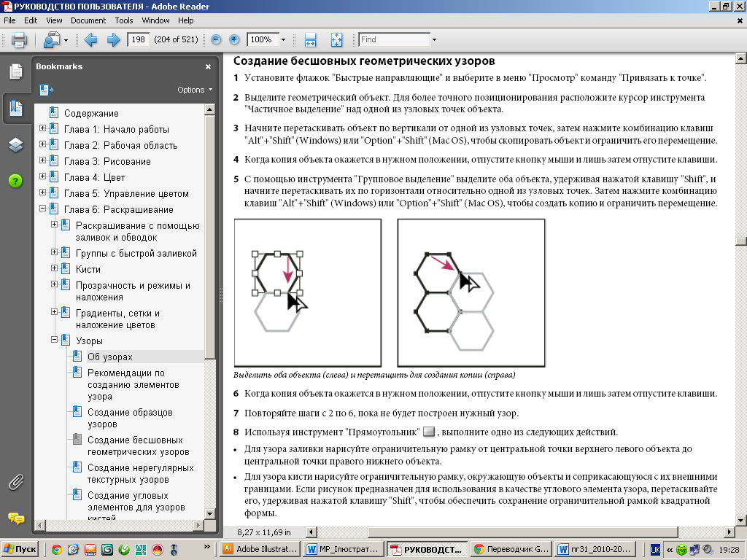Click the page number field 198

[138, 39]
